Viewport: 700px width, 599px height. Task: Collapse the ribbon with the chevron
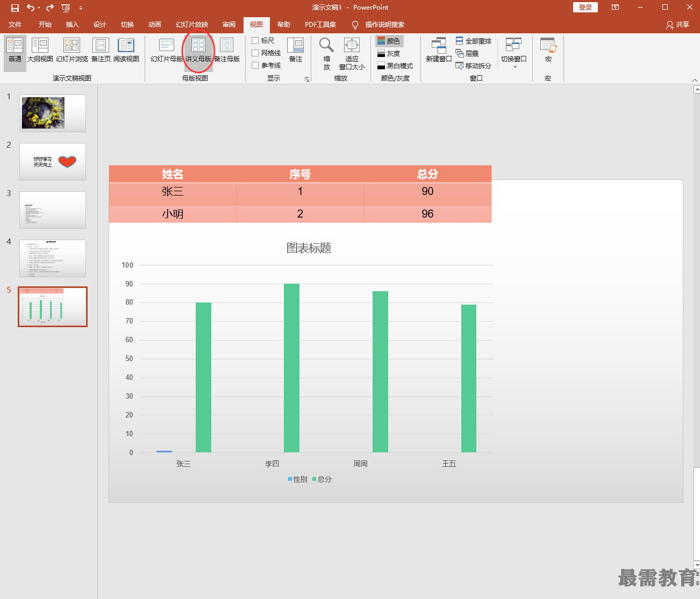[695, 80]
